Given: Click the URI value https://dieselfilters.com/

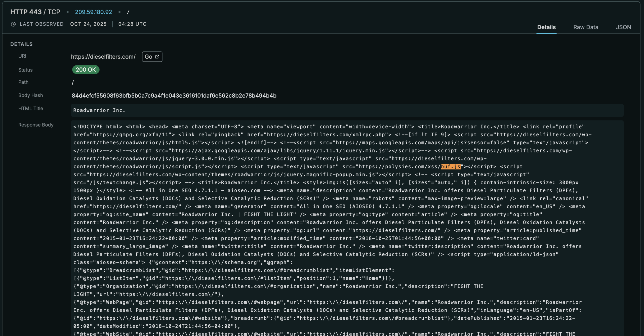Looking at the screenshot, I should coord(103,57).
